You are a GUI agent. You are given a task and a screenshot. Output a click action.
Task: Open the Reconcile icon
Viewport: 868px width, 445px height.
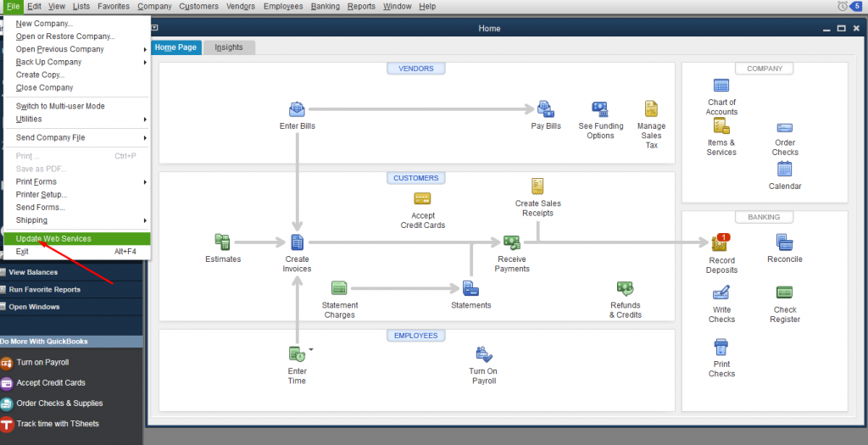pyautogui.click(x=784, y=242)
